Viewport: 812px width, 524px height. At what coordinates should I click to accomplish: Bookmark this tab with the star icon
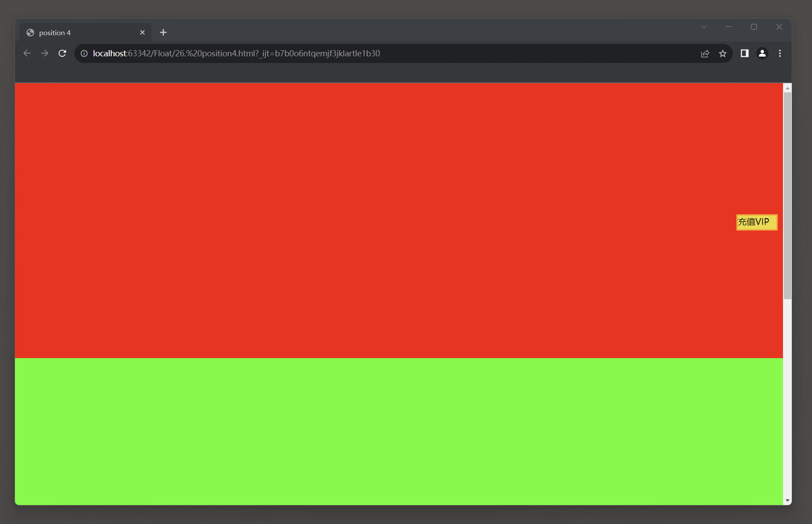point(723,53)
